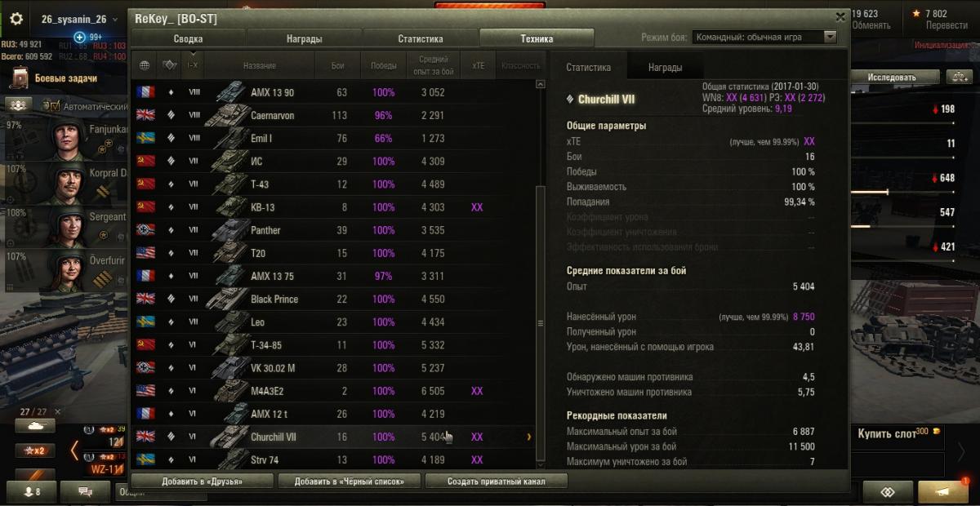
Task: Open the Режим боя battle mode dropdown
Action: [764, 37]
